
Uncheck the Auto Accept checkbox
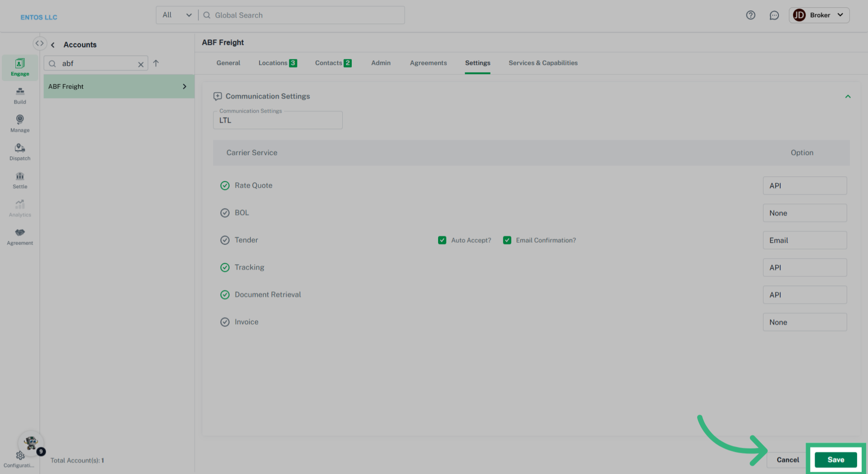coord(442,240)
